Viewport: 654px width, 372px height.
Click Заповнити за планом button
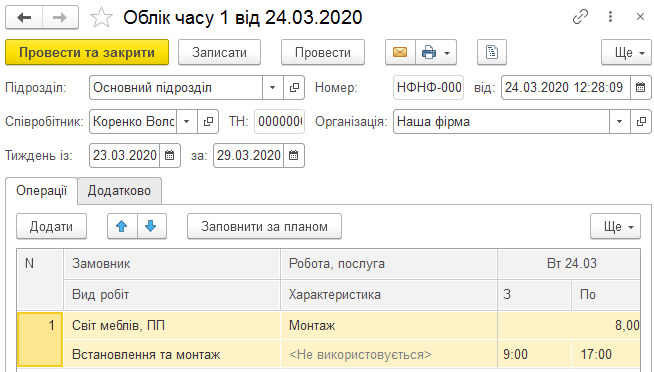pos(264,226)
